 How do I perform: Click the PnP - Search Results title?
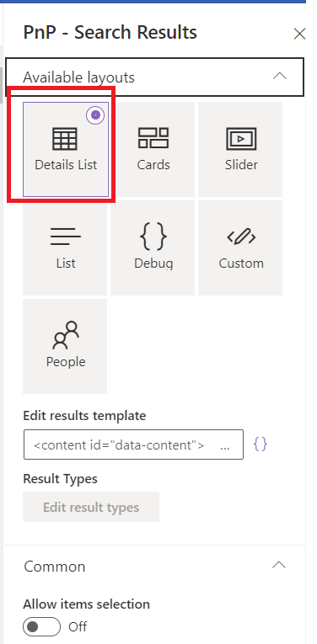click(110, 32)
